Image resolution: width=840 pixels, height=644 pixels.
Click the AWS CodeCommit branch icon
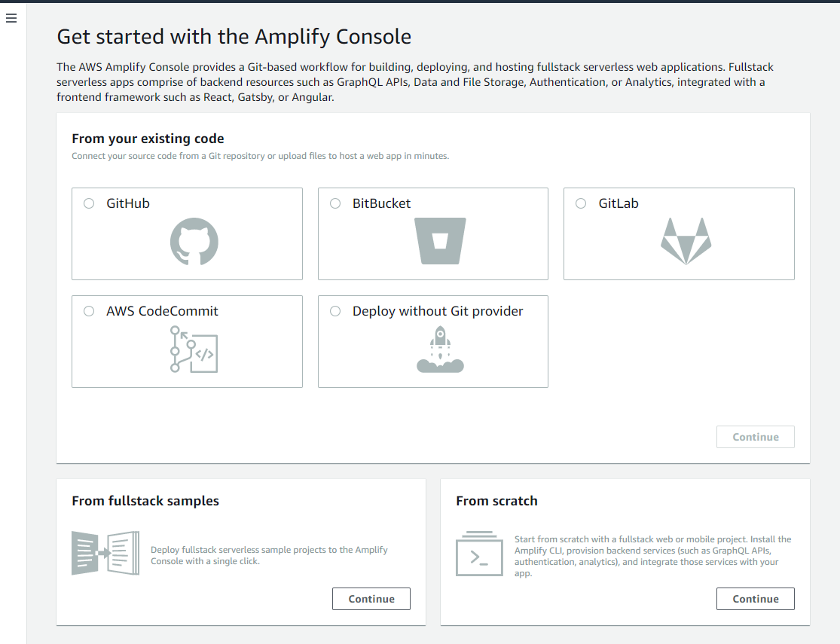(194, 349)
